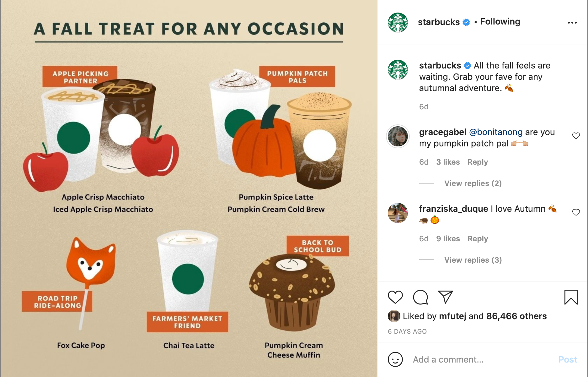Open comment bubble icon on post

[x=420, y=297]
